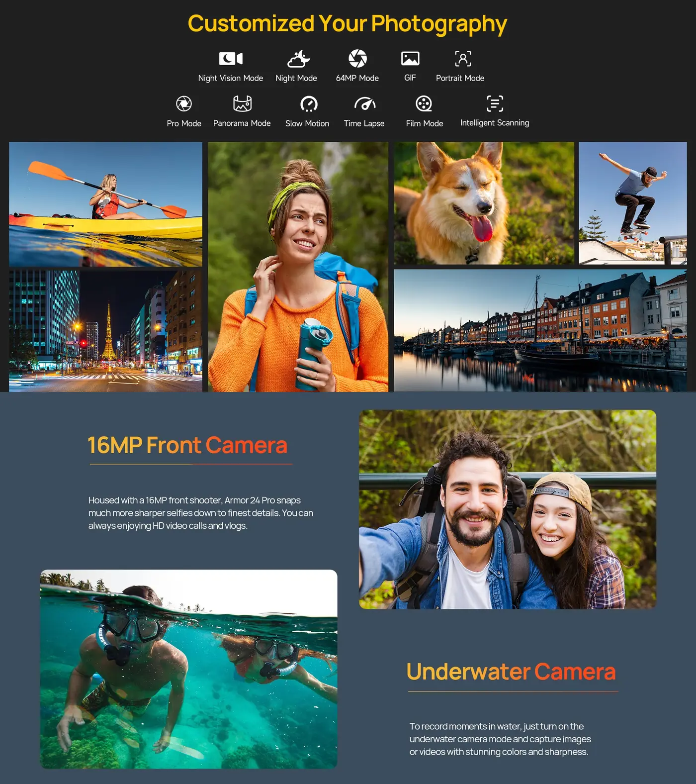Image resolution: width=696 pixels, height=784 pixels.
Task: Tap the 64MP Mode aperture icon
Action: pos(357,58)
